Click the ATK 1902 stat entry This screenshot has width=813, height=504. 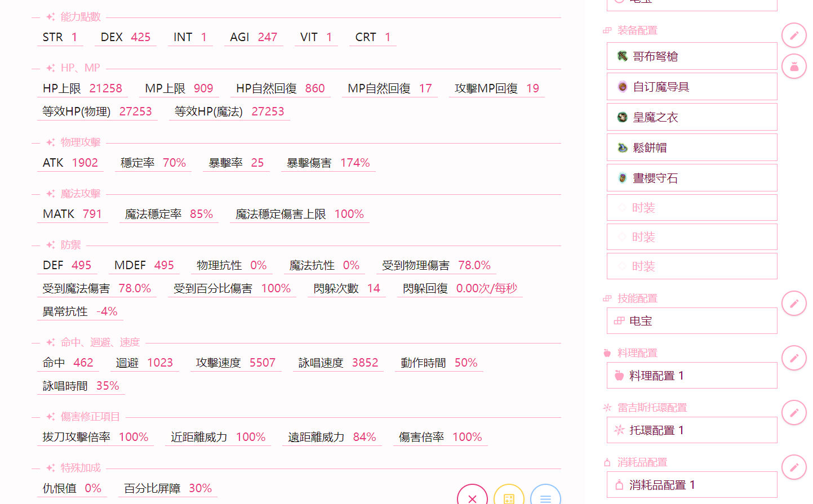point(70,163)
